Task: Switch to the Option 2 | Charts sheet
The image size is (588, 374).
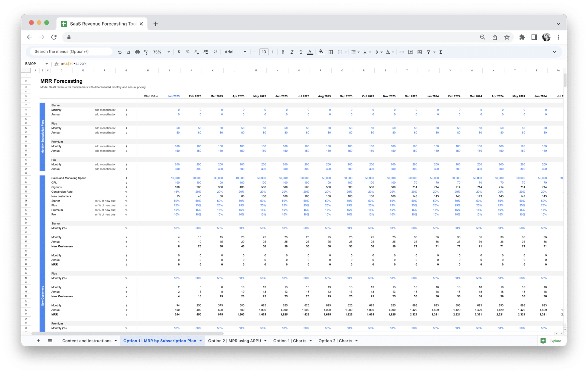Action: [335, 341]
